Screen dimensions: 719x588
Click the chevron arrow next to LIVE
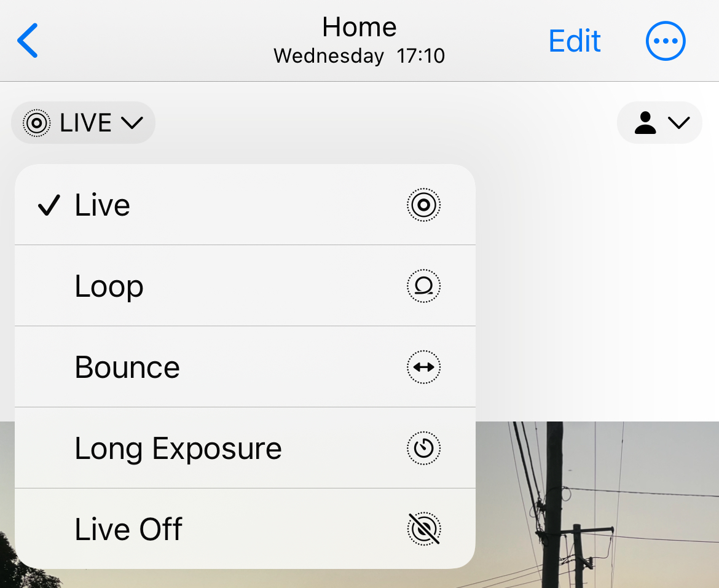click(x=132, y=123)
